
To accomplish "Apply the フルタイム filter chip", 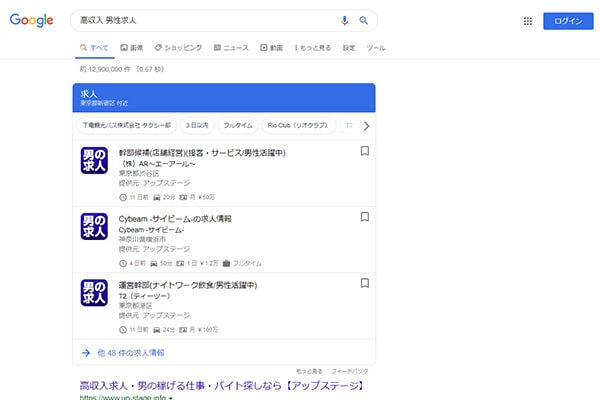I will 238,126.
